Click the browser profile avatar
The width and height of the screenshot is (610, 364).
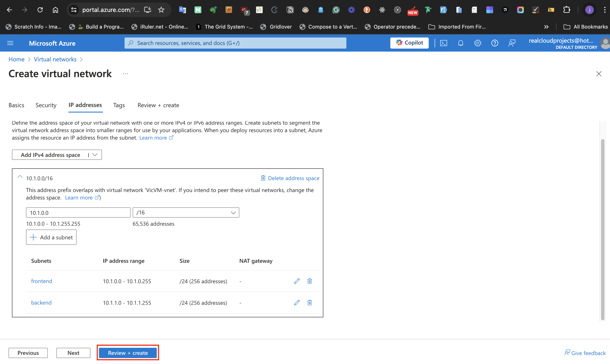[x=589, y=10]
